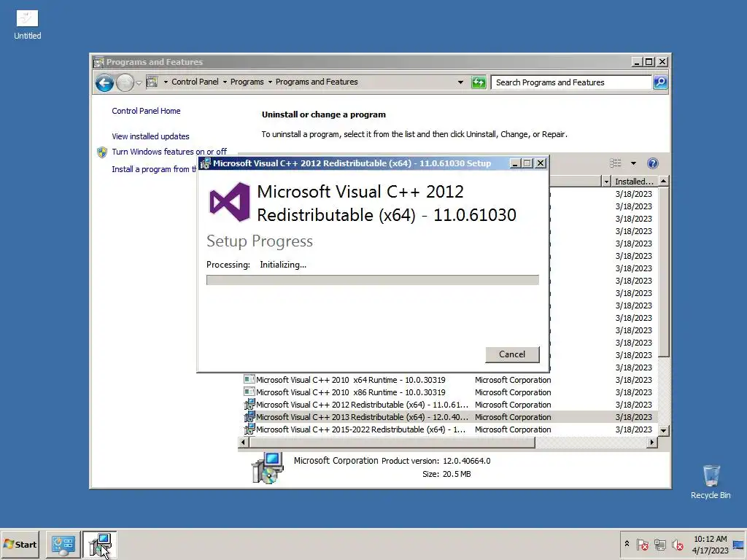Click icon of Visual C++ 2012 Redistributable row
This screenshot has height=560, width=747.
249,404
